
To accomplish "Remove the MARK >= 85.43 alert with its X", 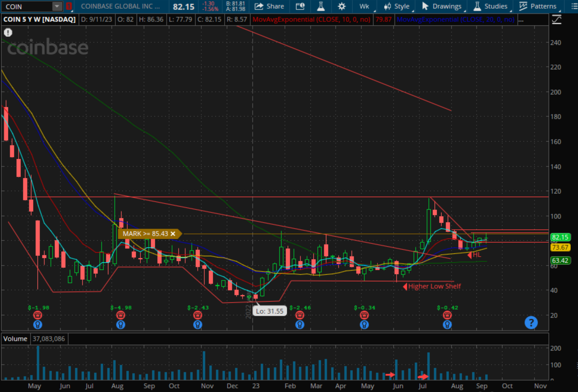I will point(173,234).
